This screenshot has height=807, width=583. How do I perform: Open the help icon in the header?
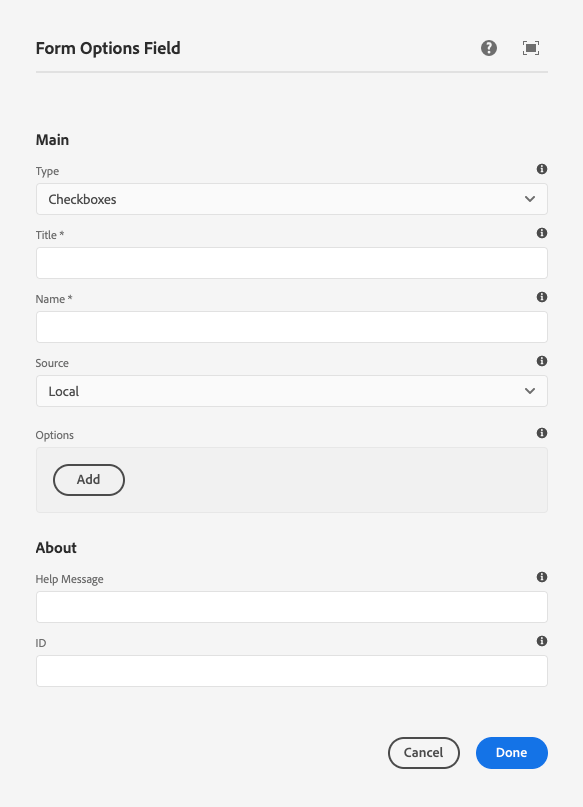point(488,47)
